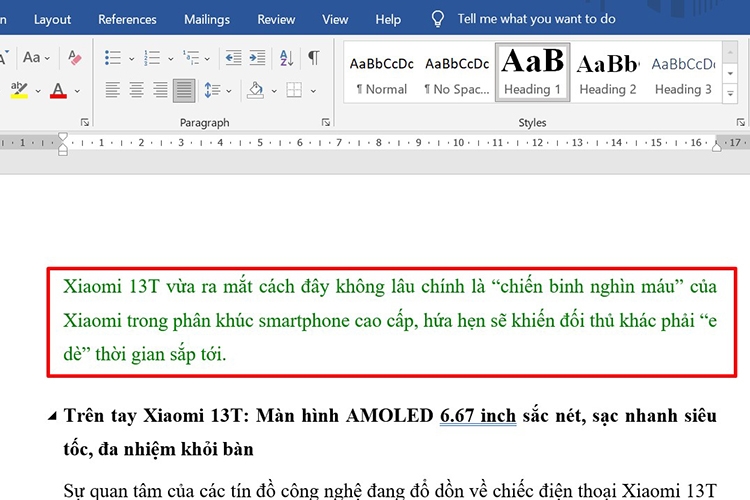Expand the full Styles gallery
The image size is (750, 500).
point(730,94)
